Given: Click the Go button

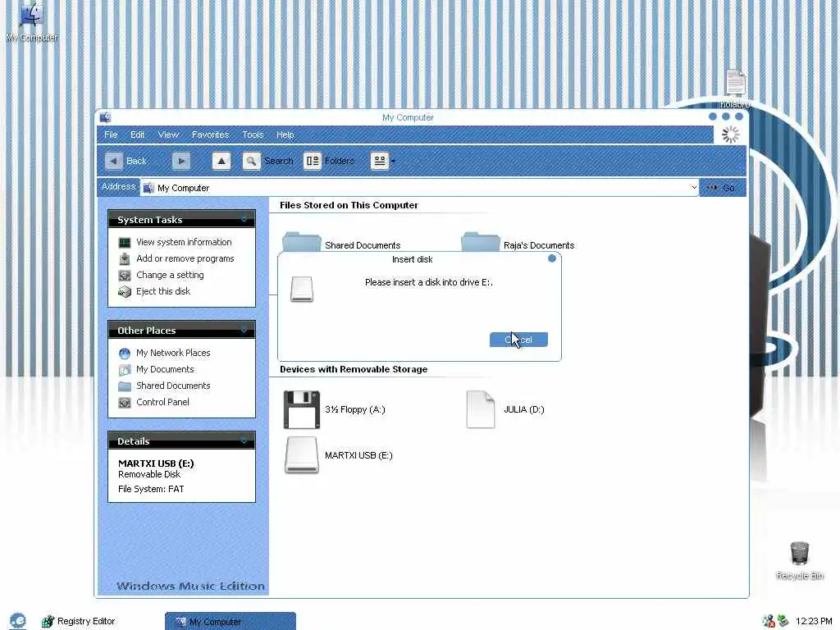Looking at the screenshot, I should coord(721,188).
